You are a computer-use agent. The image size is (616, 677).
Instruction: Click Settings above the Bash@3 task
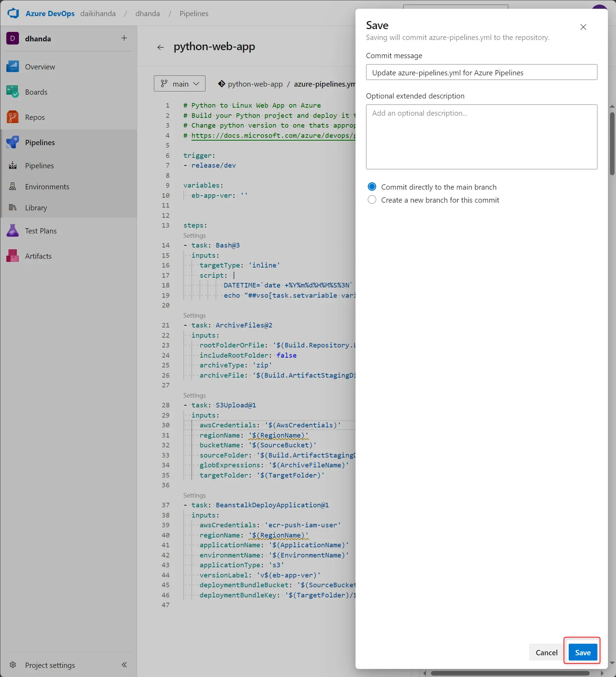tap(194, 235)
